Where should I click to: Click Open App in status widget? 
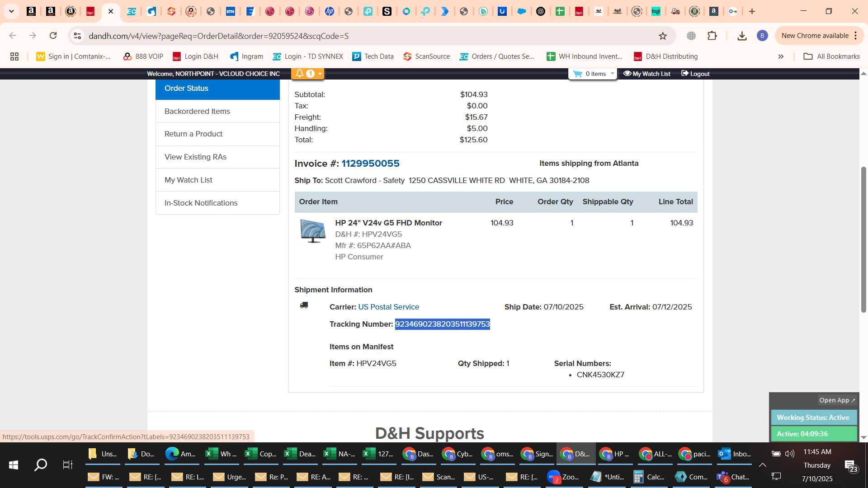[x=837, y=400]
